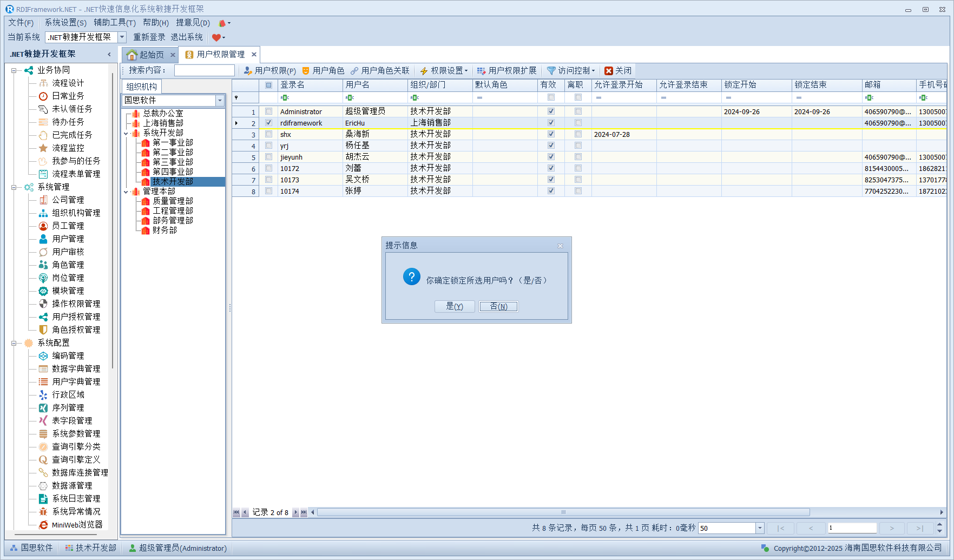The width and height of the screenshot is (954, 560).
Task: Toggle the 有效 checkbox for user shx
Action: (551, 134)
